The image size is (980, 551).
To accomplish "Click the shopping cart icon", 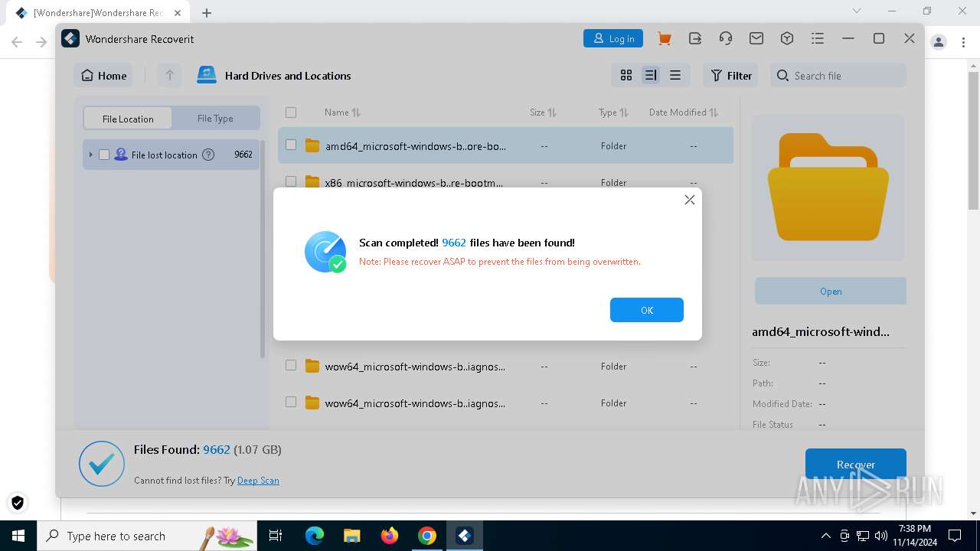I will click(665, 38).
